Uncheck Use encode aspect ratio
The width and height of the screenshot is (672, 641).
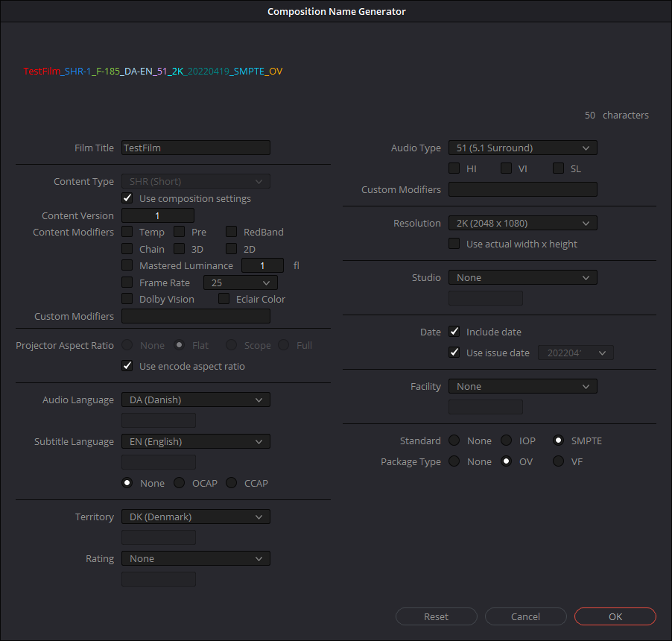pos(127,366)
